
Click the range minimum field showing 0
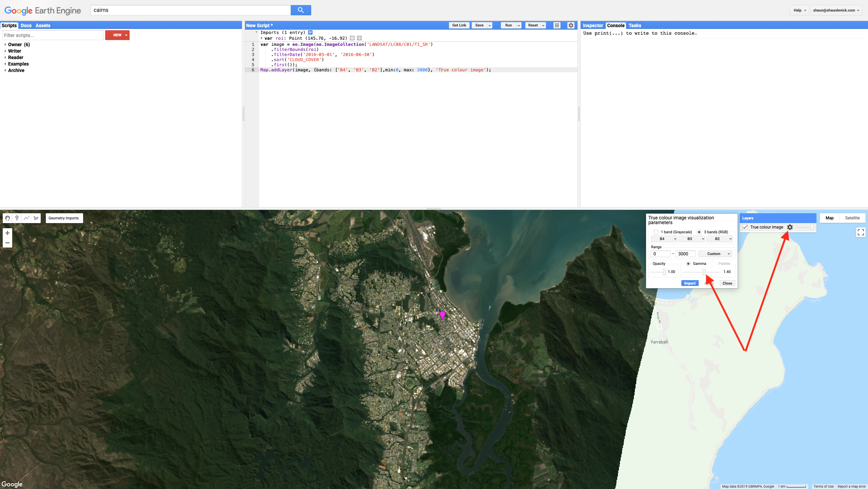pos(660,254)
